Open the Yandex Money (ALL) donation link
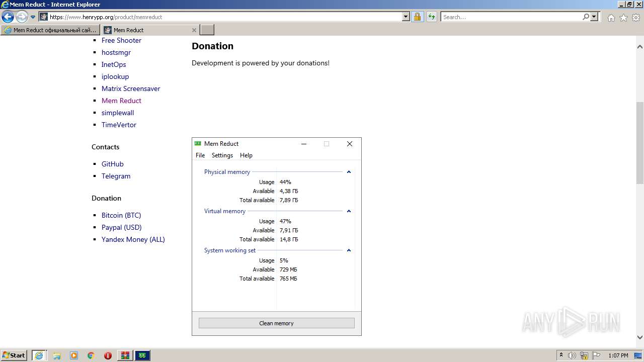The image size is (644, 362). coord(133,239)
